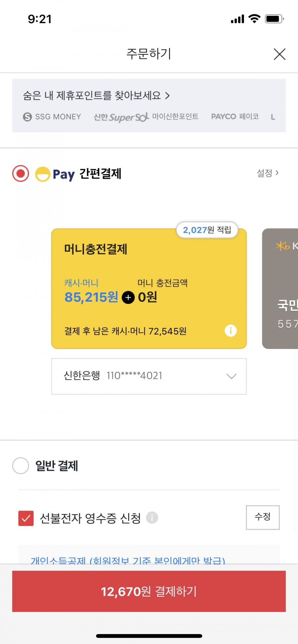This screenshot has height=644, width=298.
Task: Select the 일반 결제 radio button
Action: point(21,465)
